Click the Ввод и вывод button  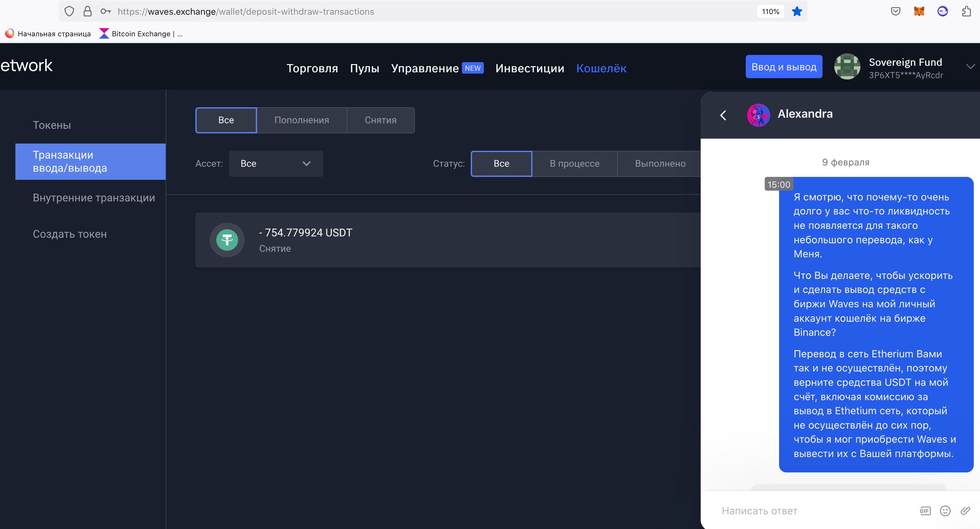(784, 67)
